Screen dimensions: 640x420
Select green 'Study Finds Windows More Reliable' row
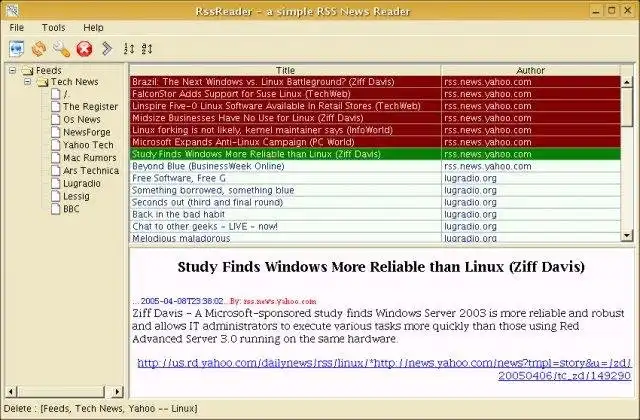[x=375, y=154]
